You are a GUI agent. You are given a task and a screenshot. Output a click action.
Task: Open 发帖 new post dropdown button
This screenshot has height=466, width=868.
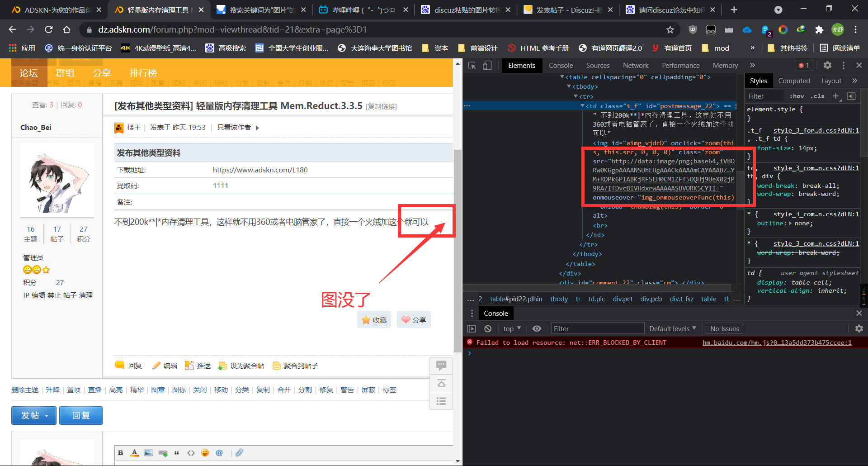34,415
